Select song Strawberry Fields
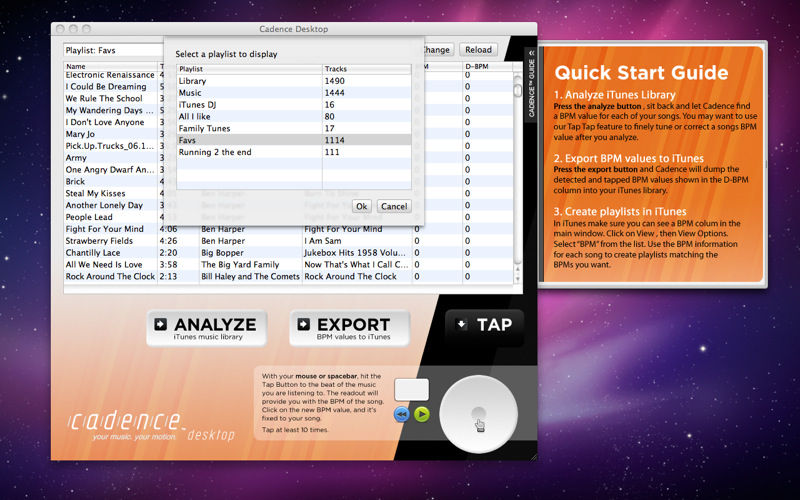Image resolution: width=800 pixels, height=500 pixels. tap(99, 241)
